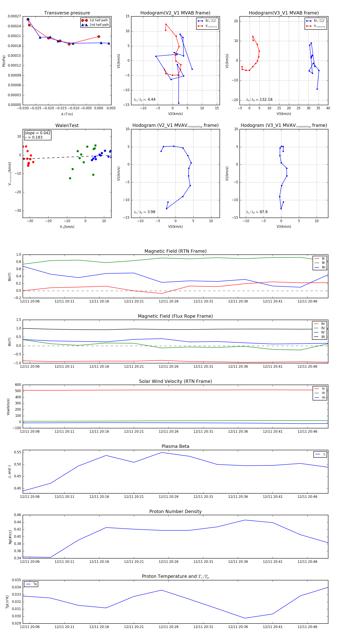351x644 pixels.
Task: Select the "Bn" legend entry
Action: (320, 267)
